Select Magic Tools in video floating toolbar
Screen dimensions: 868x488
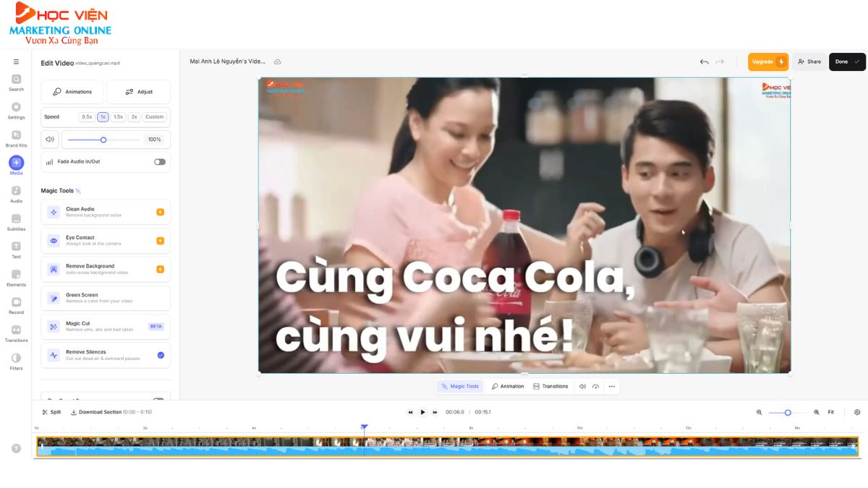pyautogui.click(x=459, y=386)
